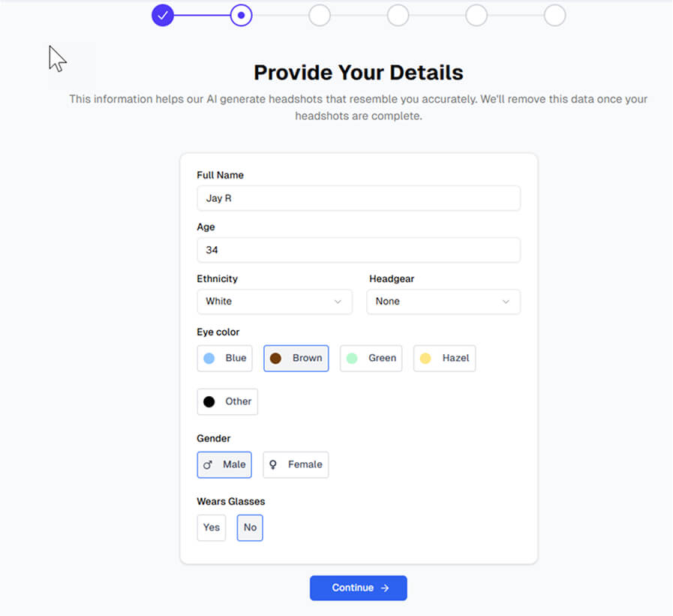
Task: Select No under Wears Glasses
Action: point(249,527)
